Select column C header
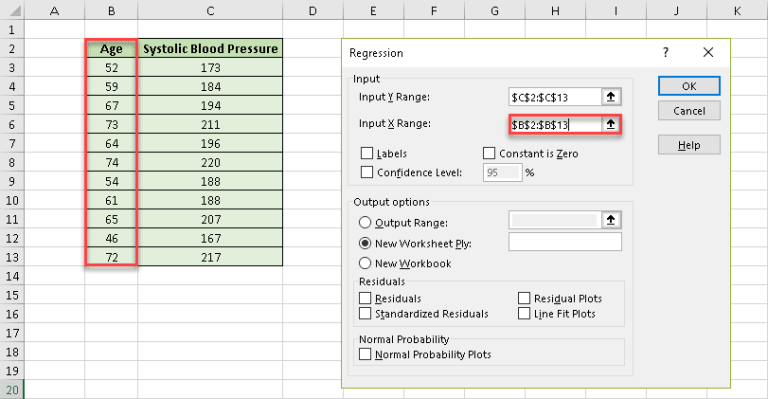The image size is (768, 399). tap(210, 10)
